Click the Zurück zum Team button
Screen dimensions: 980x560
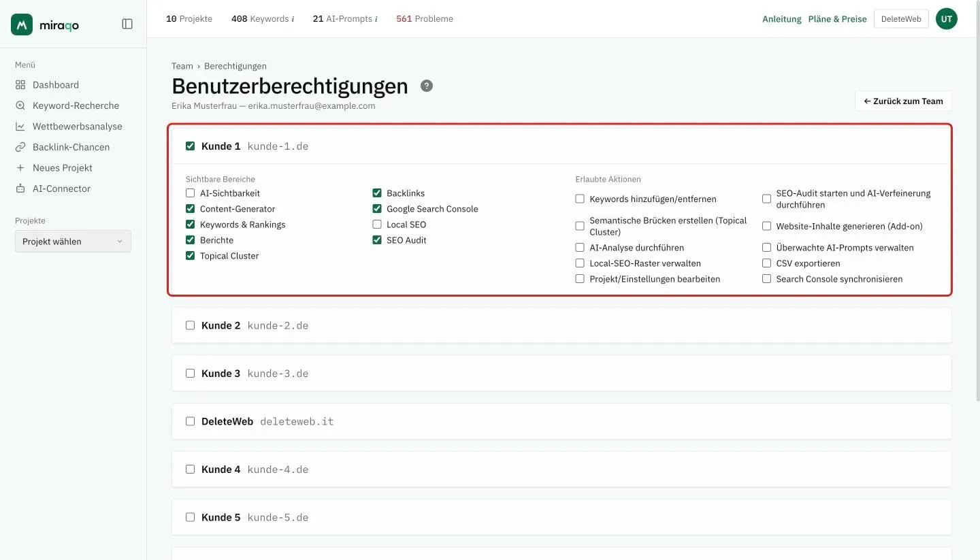pos(903,101)
